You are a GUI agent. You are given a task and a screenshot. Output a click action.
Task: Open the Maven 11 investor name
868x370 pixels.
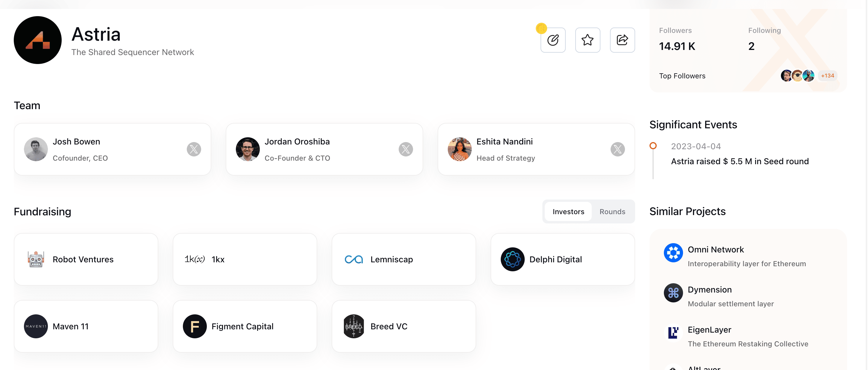(70, 326)
